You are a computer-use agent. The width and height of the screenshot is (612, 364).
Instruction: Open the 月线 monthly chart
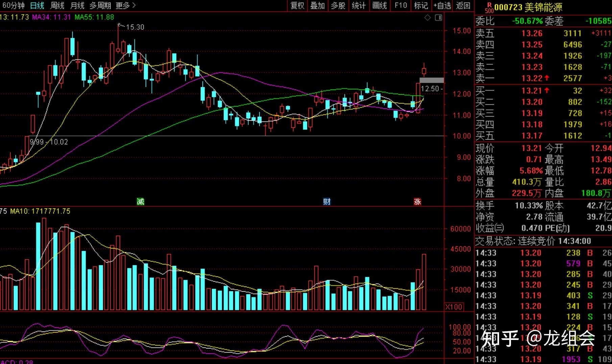point(77,5)
